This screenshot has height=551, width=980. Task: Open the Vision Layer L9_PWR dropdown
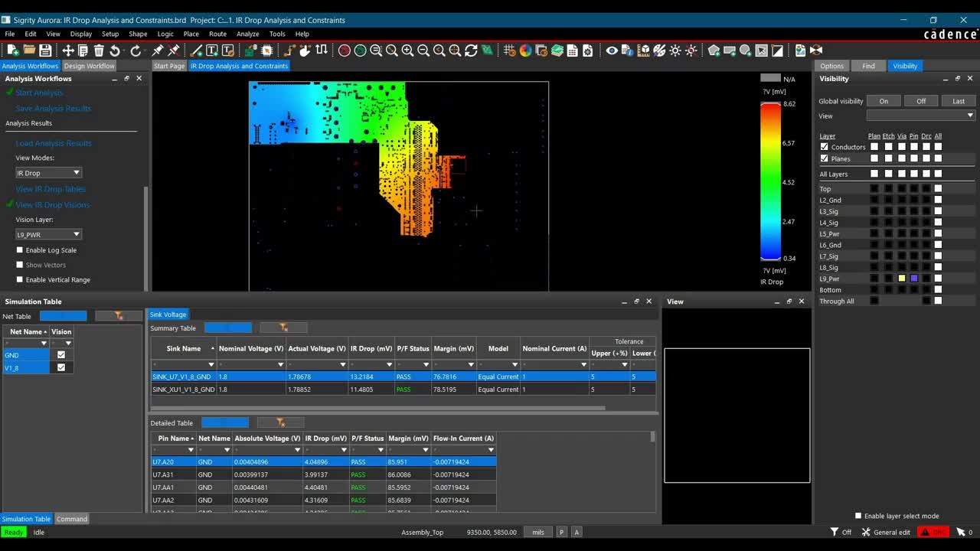[48, 234]
